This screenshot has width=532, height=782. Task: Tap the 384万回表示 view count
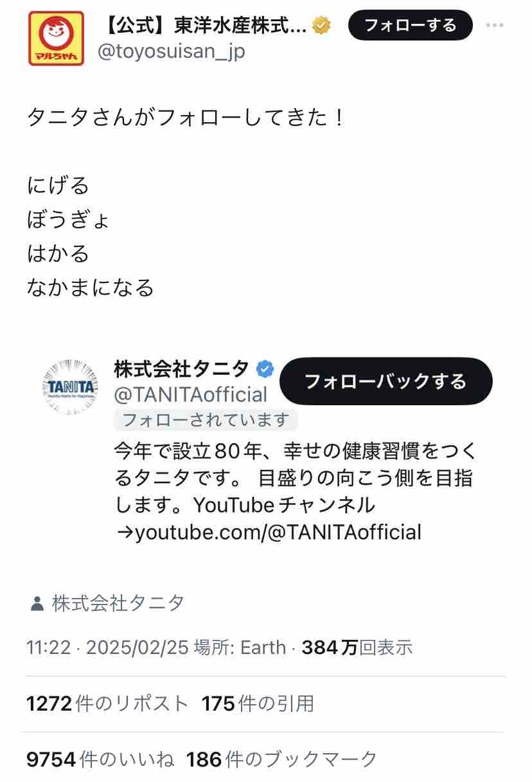[357, 647]
